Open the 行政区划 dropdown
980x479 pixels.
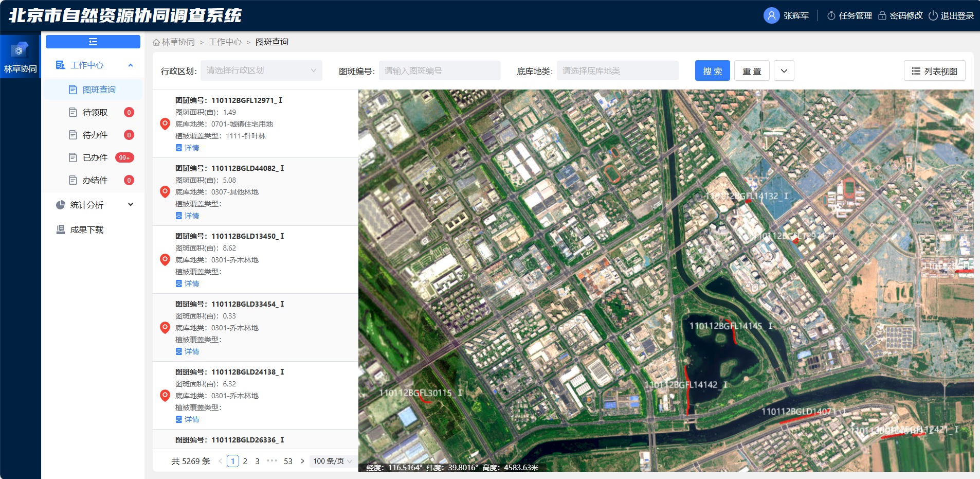(262, 70)
